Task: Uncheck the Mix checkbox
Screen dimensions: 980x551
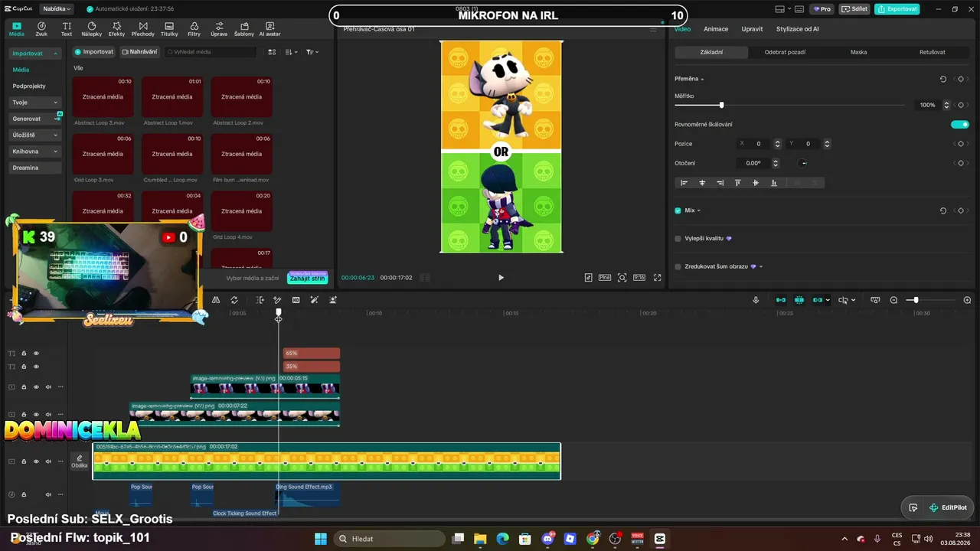Action: point(678,210)
